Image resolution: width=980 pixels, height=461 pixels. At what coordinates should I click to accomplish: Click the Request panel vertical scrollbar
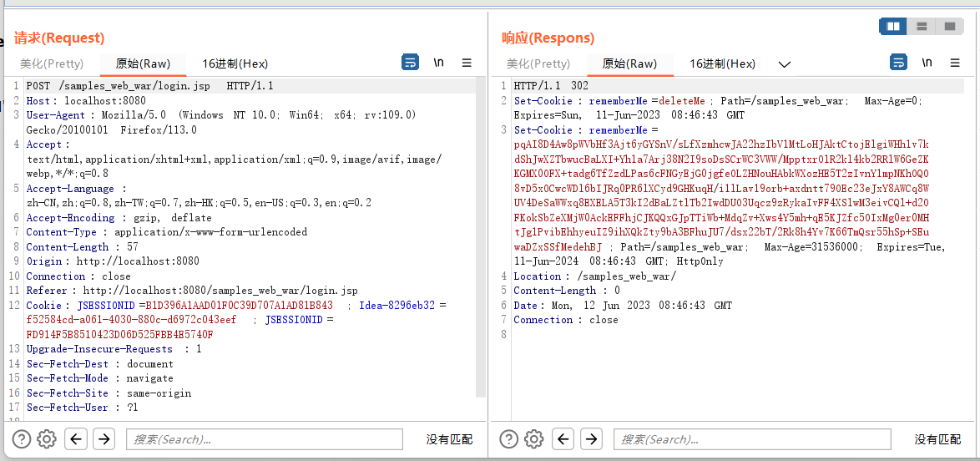(x=480, y=234)
